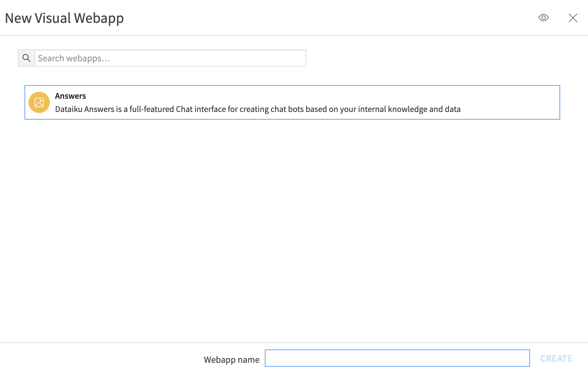588x379 pixels.
Task: Click the word 'Webapp' in the dialog title
Action: [99, 18]
